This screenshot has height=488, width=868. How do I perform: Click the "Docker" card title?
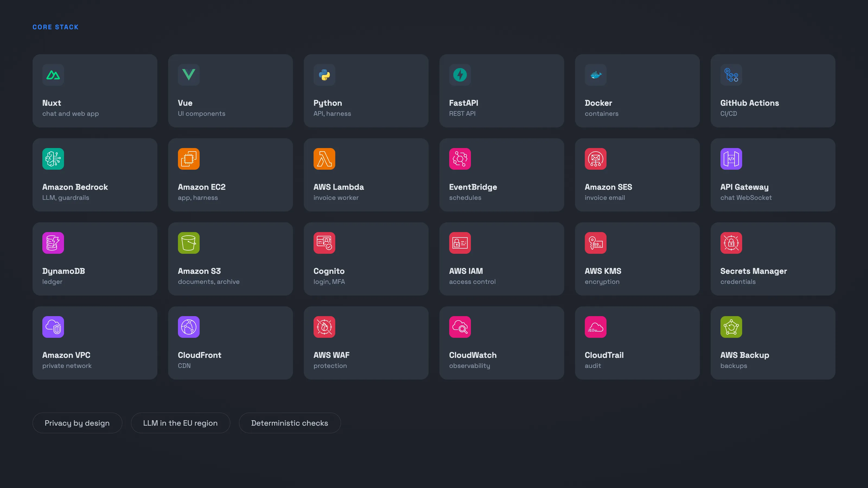pos(598,103)
